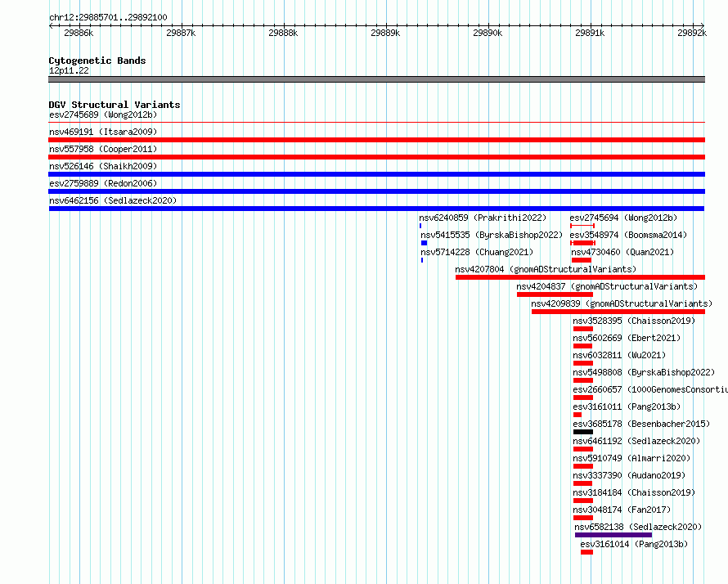Click the Cytogenetic Bands track title

point(97,61)
